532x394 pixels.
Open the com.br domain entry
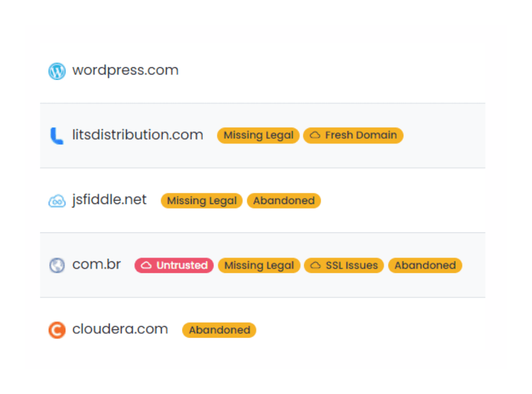click(x=96, y=264)
